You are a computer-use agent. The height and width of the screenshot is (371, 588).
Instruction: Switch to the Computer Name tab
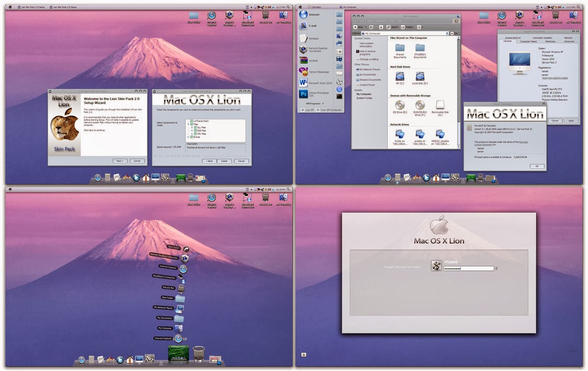coord(528,41)
